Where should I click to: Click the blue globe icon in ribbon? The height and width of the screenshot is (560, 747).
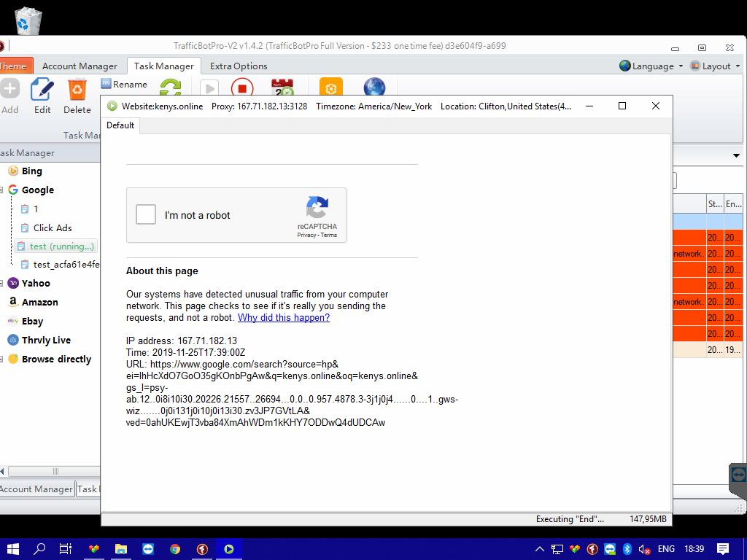point(374,89)
